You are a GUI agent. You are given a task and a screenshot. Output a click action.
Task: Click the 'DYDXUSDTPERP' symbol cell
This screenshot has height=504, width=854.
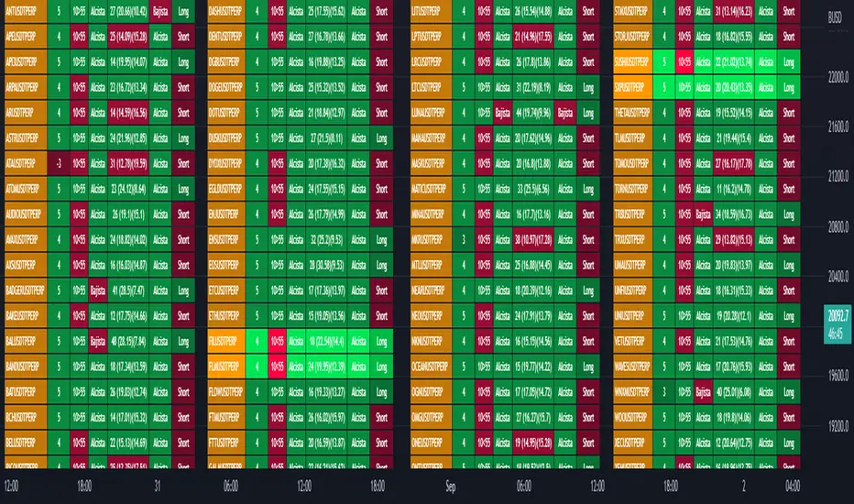tap(226, 163)
